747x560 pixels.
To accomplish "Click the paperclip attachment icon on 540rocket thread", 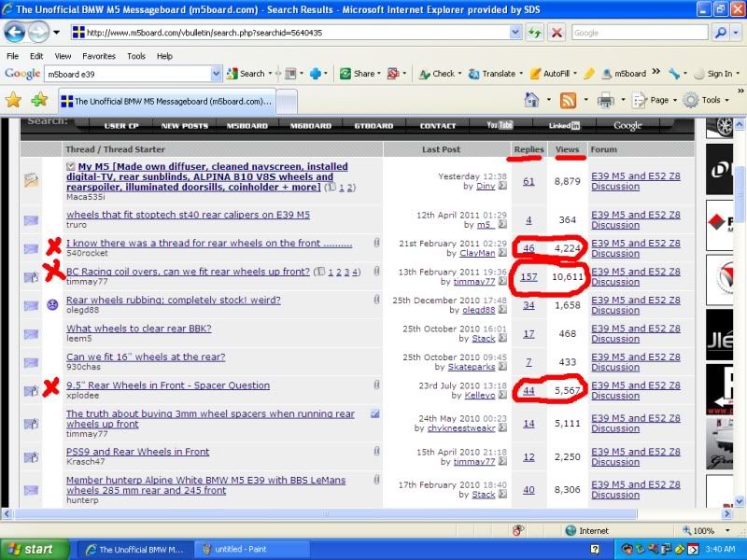I will (x=376, y=243).
